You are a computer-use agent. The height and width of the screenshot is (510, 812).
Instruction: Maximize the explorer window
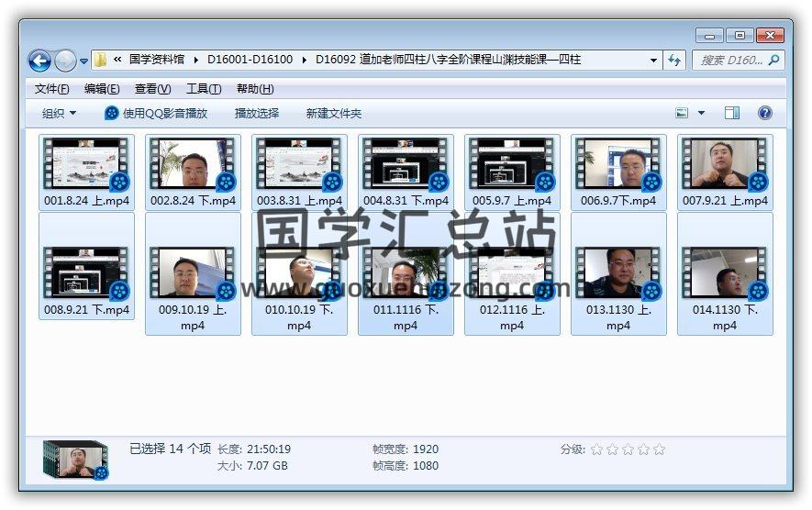click(x=740, y=36)
